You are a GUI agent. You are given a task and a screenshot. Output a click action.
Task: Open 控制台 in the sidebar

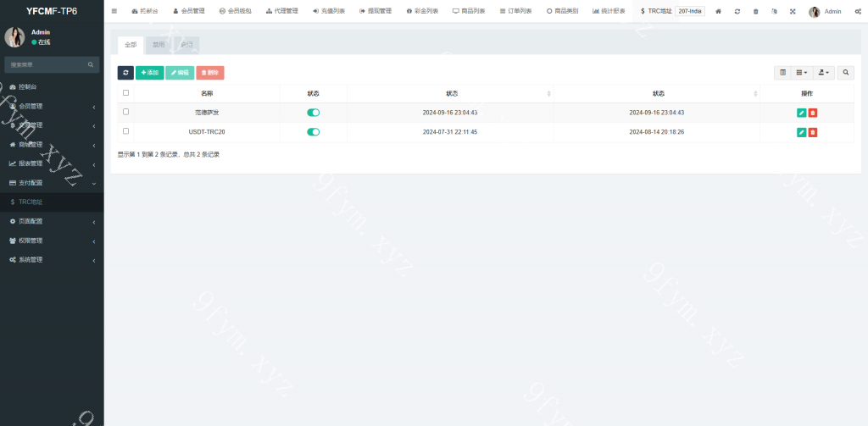coord(52,87)
